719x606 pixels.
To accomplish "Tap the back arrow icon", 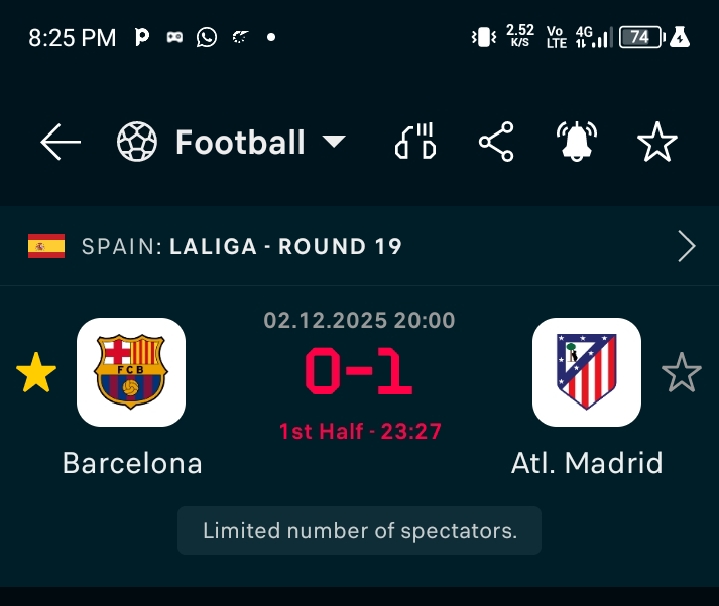I will coord(60,143).
